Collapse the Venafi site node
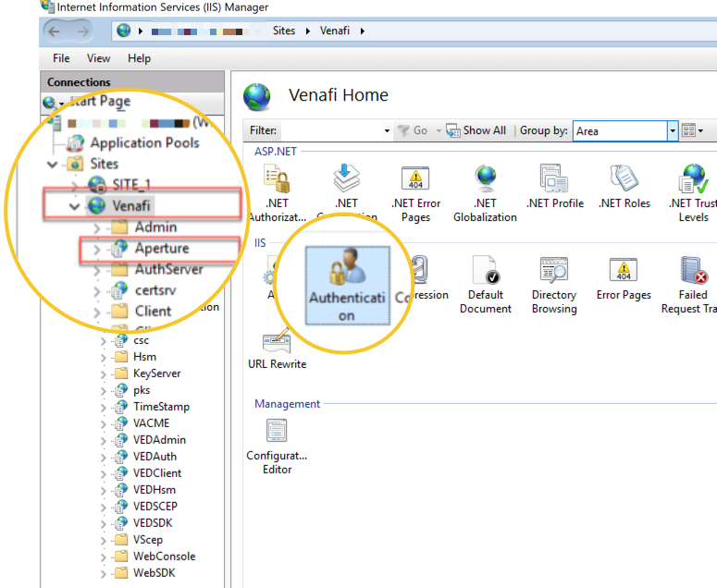717x588 pixels. tap(75, 205)
